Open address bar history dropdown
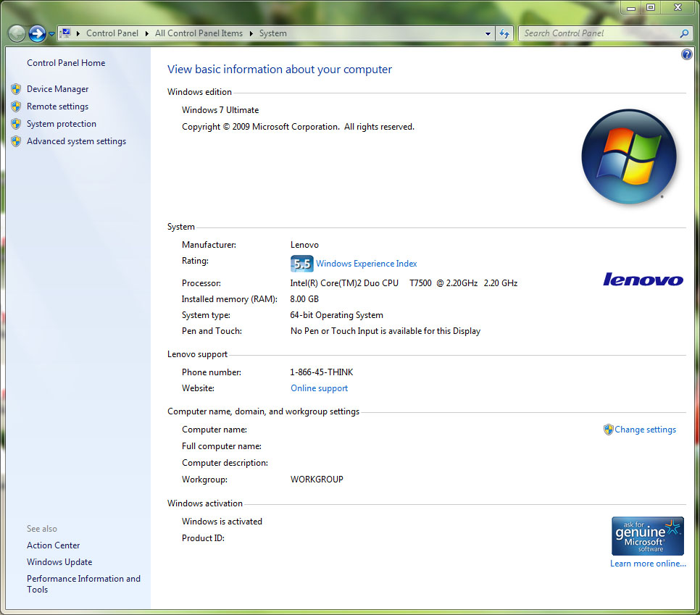Screen dimensions: 700x615 pos(488,33)
